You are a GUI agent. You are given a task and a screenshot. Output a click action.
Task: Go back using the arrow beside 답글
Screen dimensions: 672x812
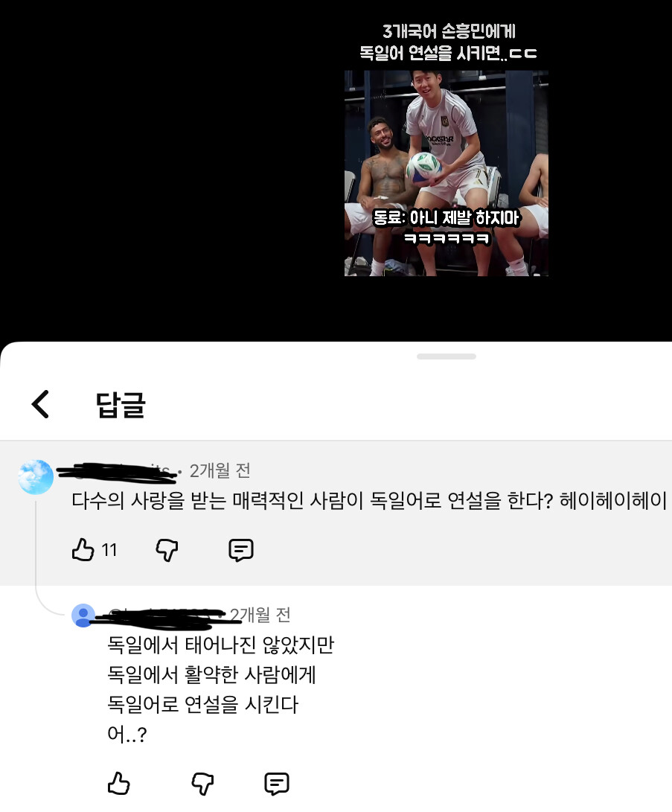[x=40, y=404]
